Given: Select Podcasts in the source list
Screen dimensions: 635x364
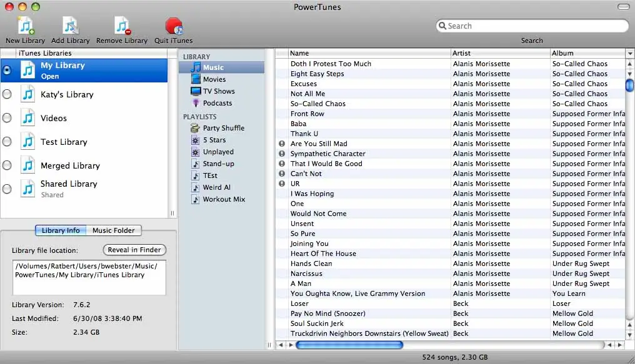Looking at the screenshot, I should [x=221, y=103].
